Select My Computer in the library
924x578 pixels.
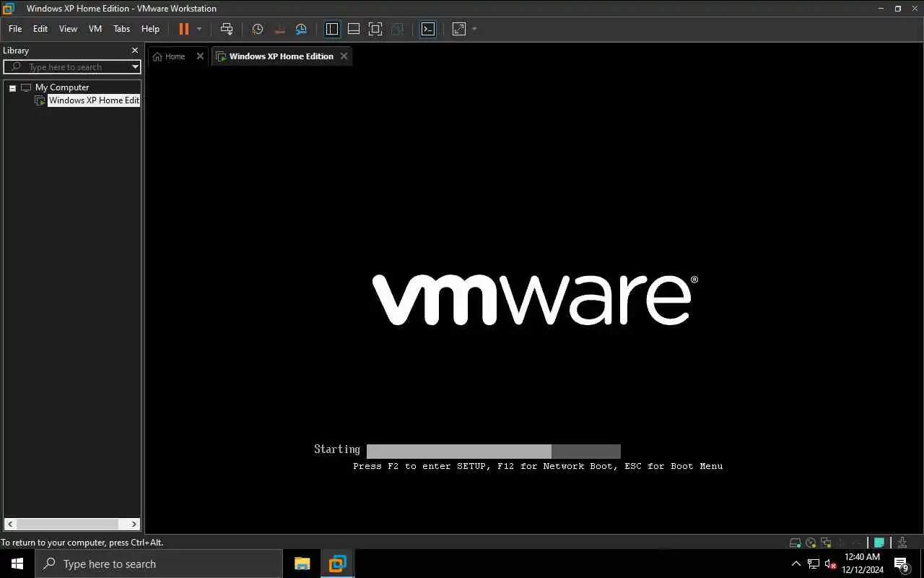click(x=62, y=87)
